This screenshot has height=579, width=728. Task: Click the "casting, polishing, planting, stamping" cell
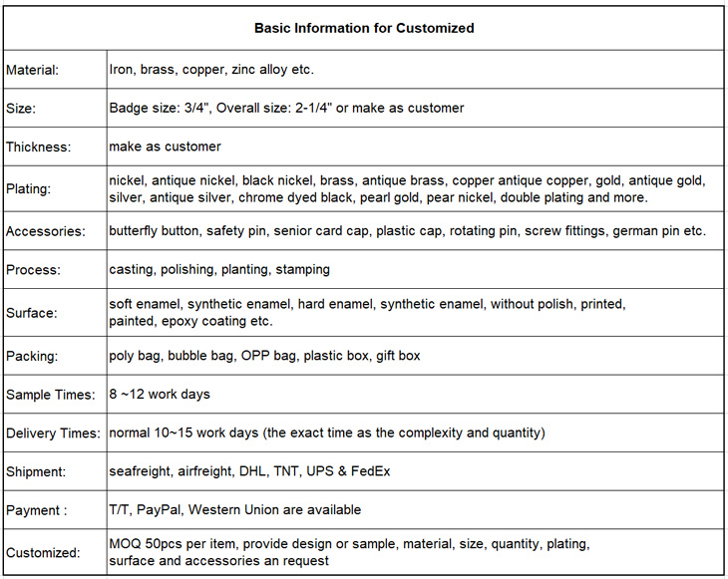pos(219,269)
